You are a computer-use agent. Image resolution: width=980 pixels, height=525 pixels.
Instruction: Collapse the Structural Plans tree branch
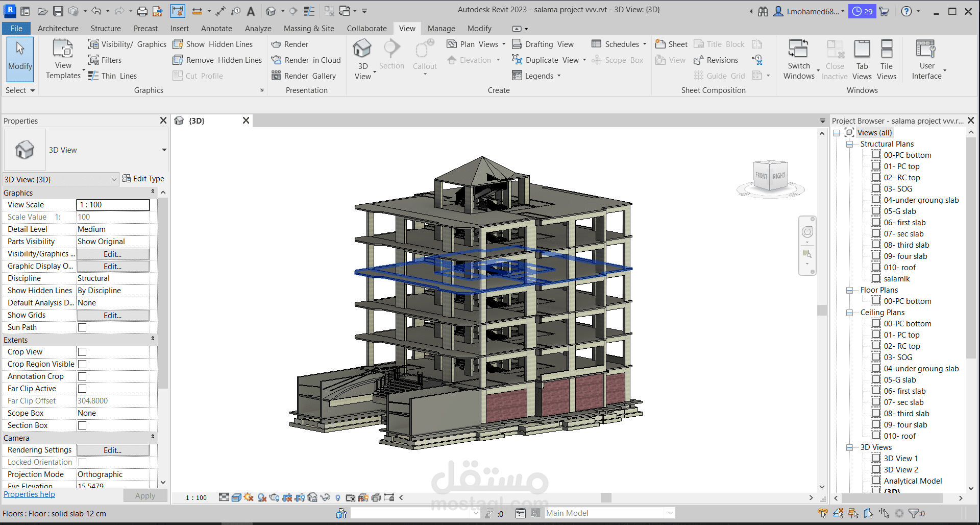849,144
